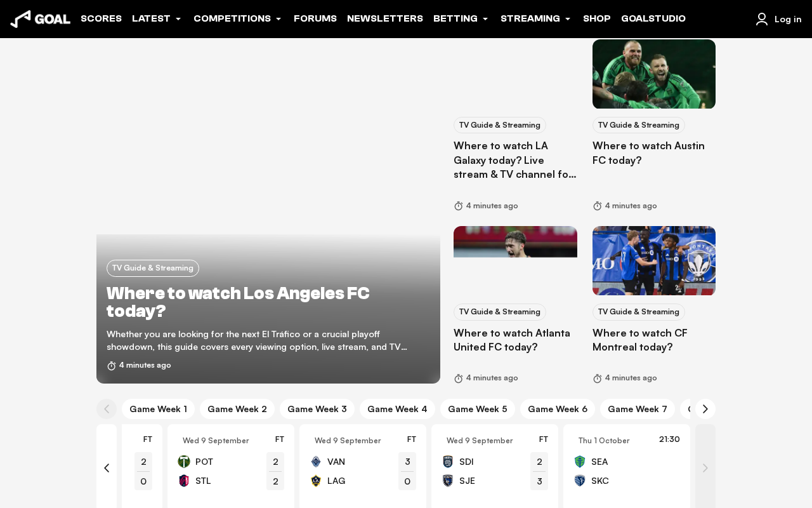Click the Los Angeles FC article summary text
The image size is (812, 508).
pyautogui.click(x=257, y=340)
